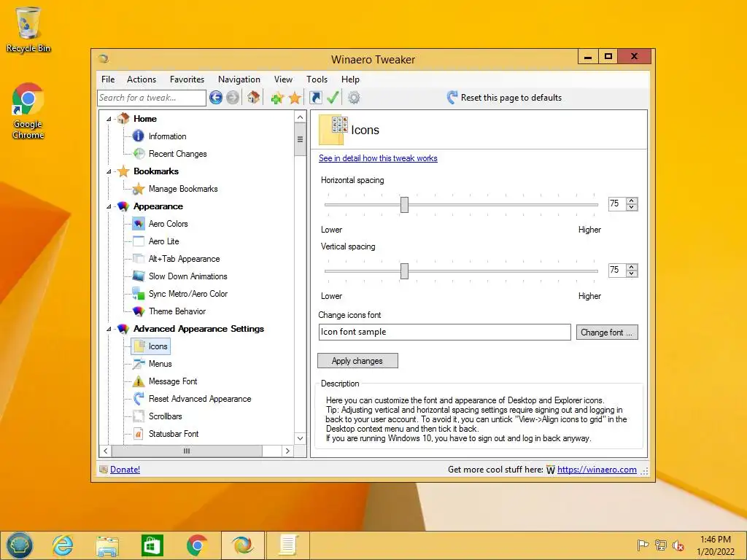Select the Icons tree item
The height and width of the screenshot is (560, 747).
coord(150,346)
